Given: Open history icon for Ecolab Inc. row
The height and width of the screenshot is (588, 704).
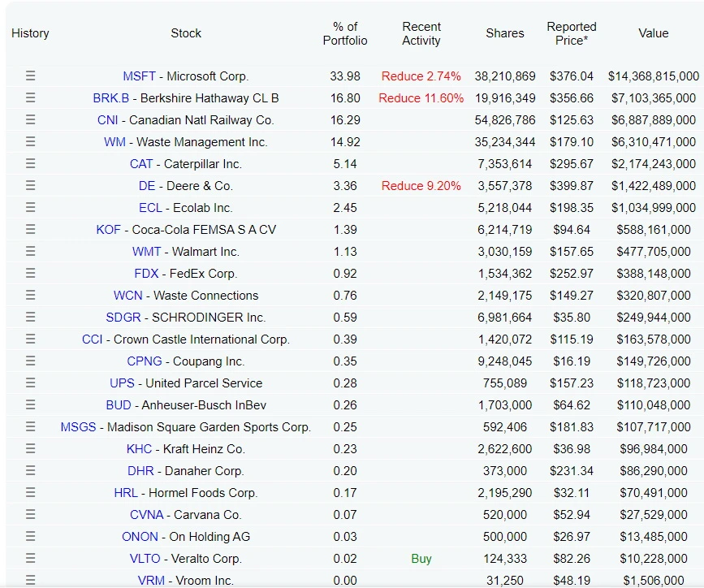Looking at the screenshot, I should [x=30, y=208].
